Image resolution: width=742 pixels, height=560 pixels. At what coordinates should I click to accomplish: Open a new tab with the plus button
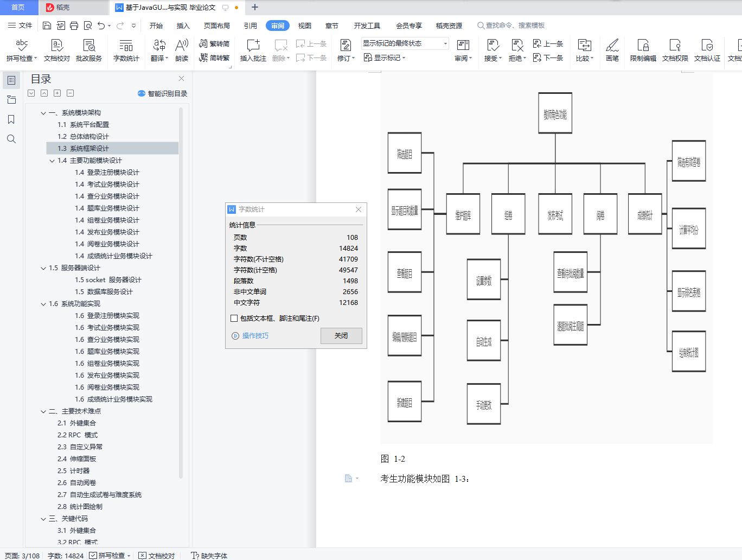pyautogui.click(x=255, y=8)
